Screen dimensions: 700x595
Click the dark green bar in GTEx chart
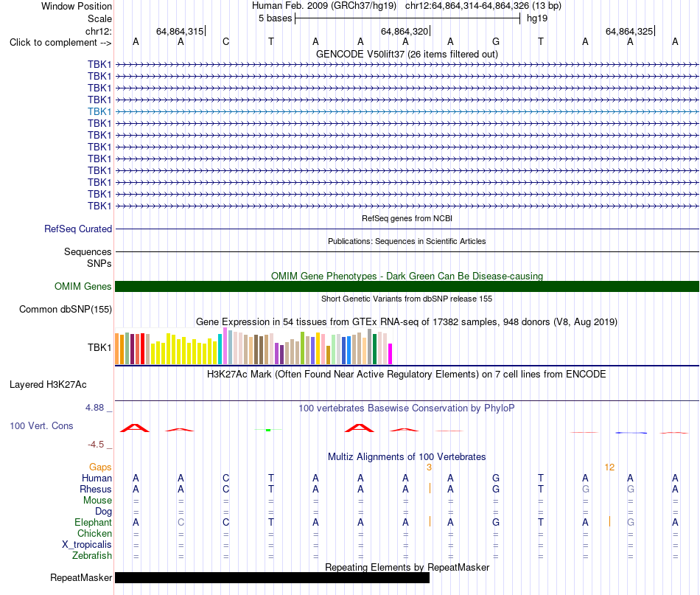pos(374,349)
